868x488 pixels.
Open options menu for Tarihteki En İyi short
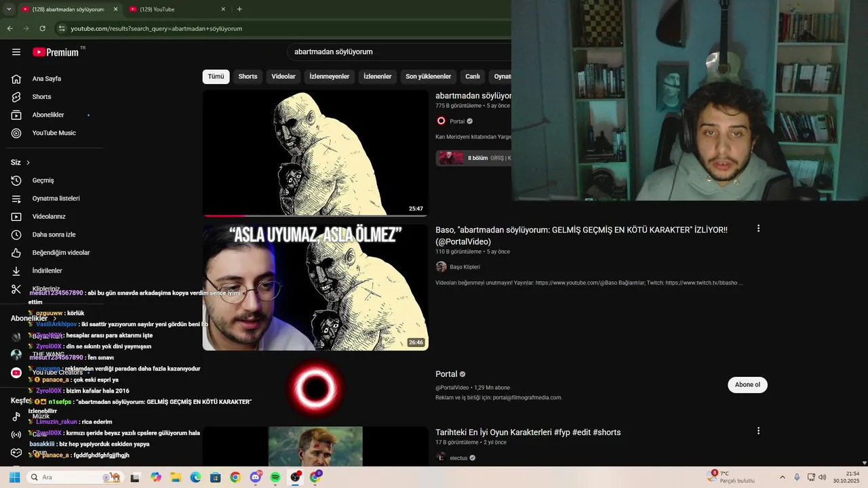pyautogui.click(x=758, y=430)
